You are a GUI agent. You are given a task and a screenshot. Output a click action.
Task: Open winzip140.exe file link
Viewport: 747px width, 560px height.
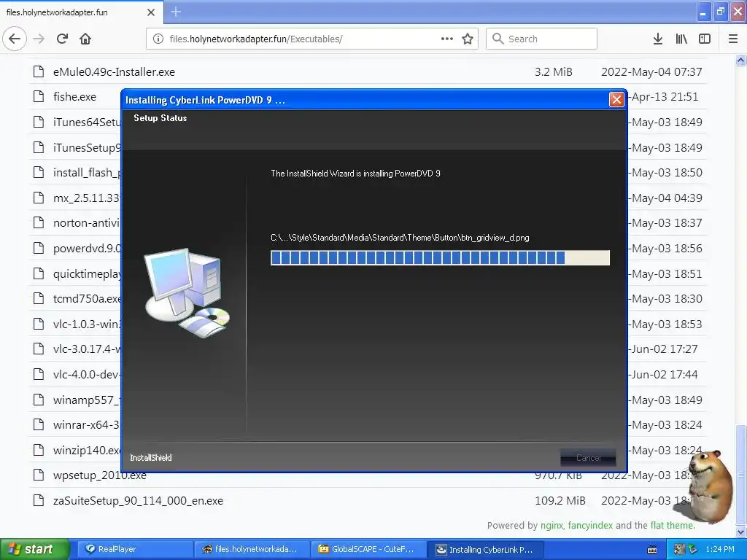tap(87, 450)
